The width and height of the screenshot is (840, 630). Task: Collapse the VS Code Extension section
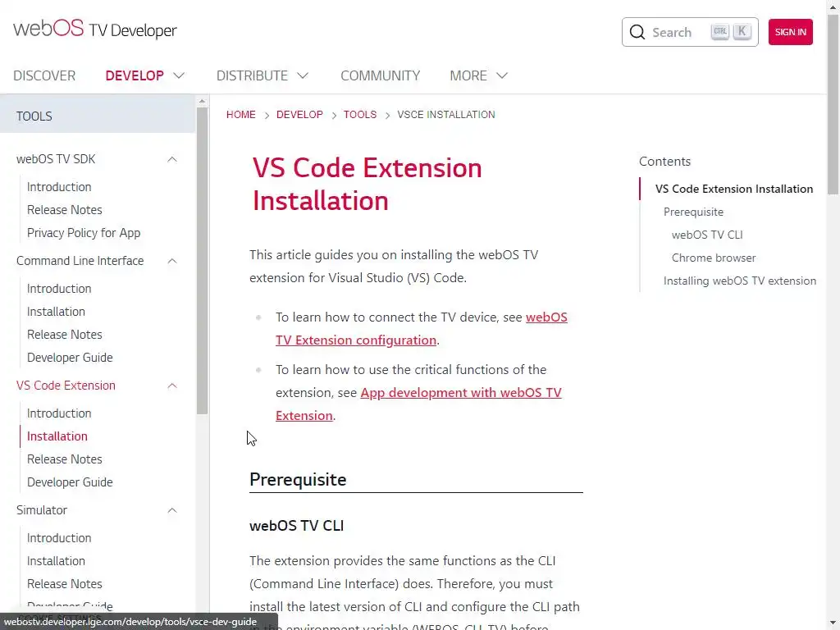(172, 386)
